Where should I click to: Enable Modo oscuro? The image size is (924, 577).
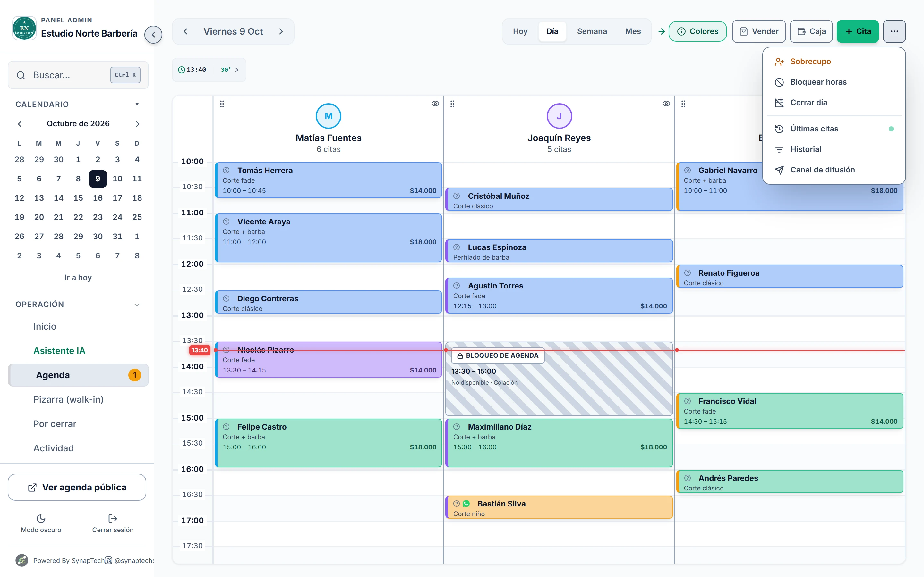[x=41, y=523]
